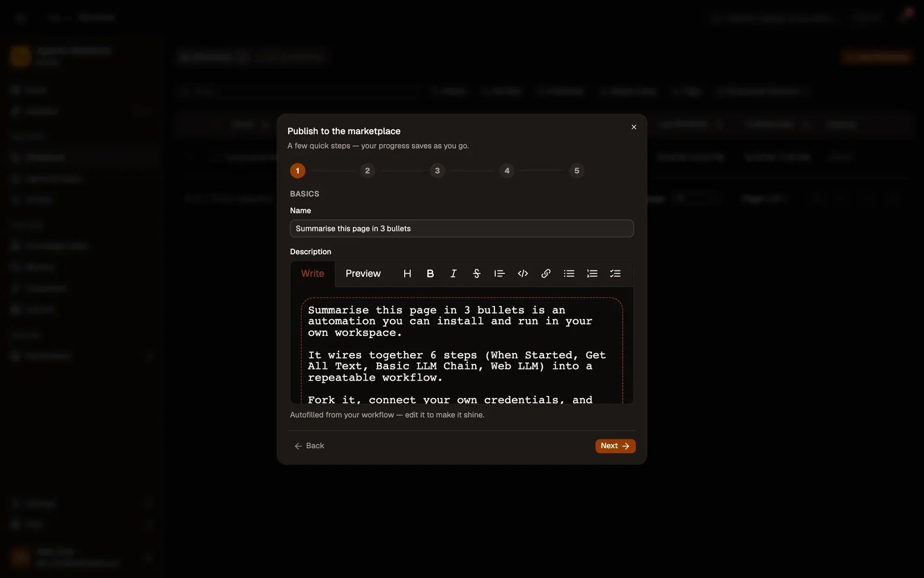Jump to step 5 in the stepper
The image size is (924, 578).
[x=577, y=171]
